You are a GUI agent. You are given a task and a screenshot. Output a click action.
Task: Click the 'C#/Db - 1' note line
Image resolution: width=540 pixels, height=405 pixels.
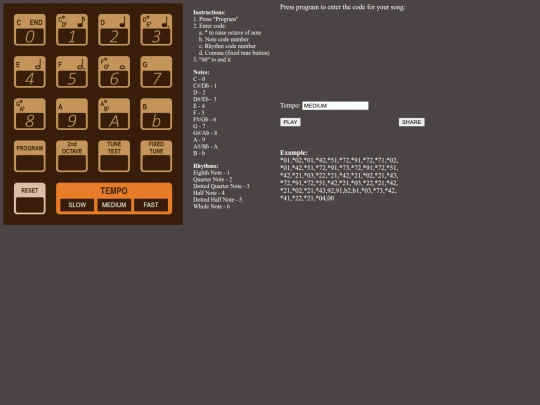[205, 86]
